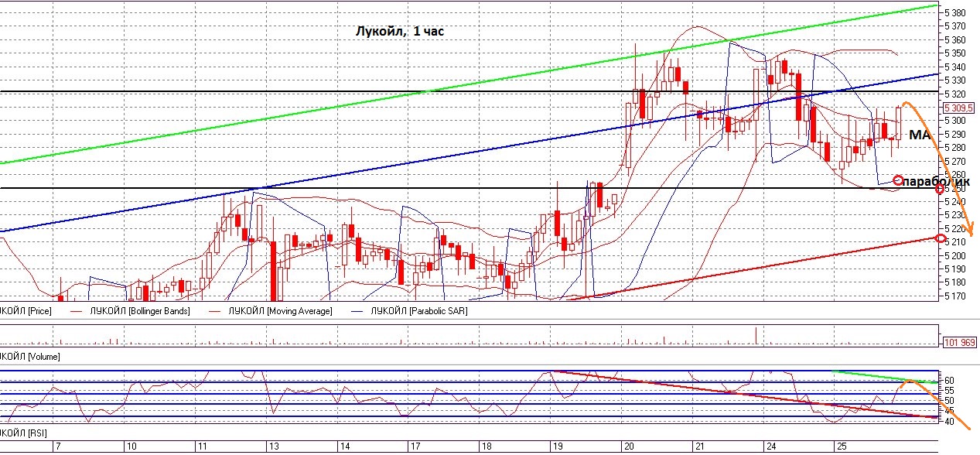Click the 5 230 price axis label
This screenshot has width=980, height=455.
[957, 215]
